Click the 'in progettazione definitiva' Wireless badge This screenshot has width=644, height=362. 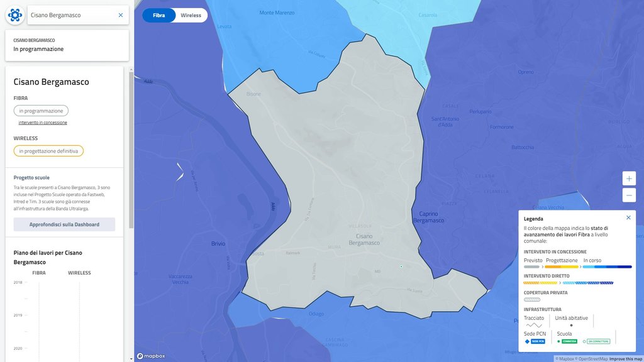[48, 151]
